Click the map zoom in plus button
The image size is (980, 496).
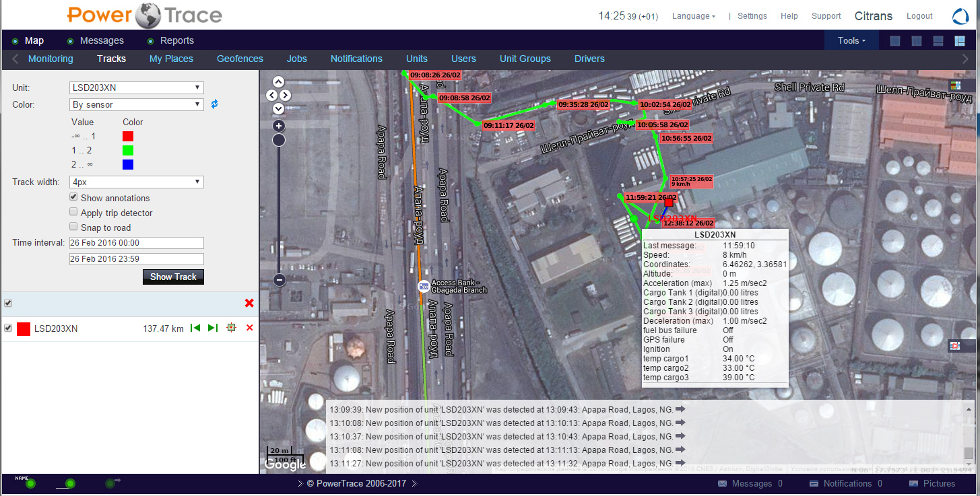click(x=279, y=126)
